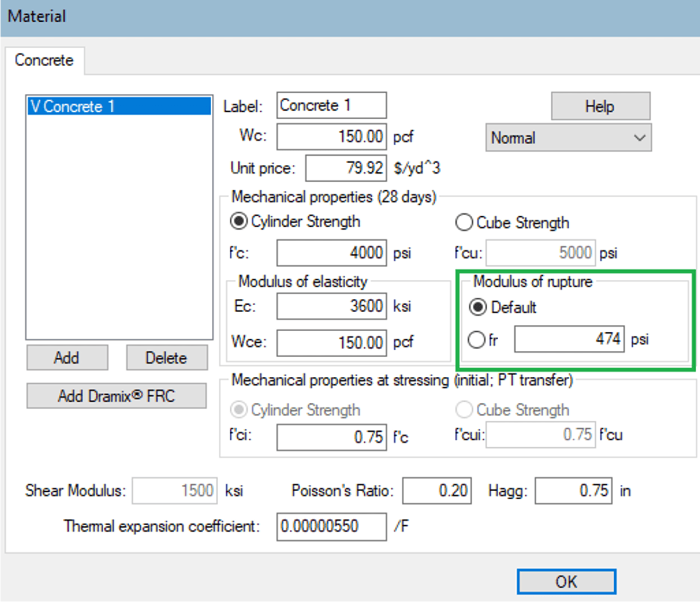Switch to the Concrete tab
Screen dimensions: 700x602
tap(44, 60)
